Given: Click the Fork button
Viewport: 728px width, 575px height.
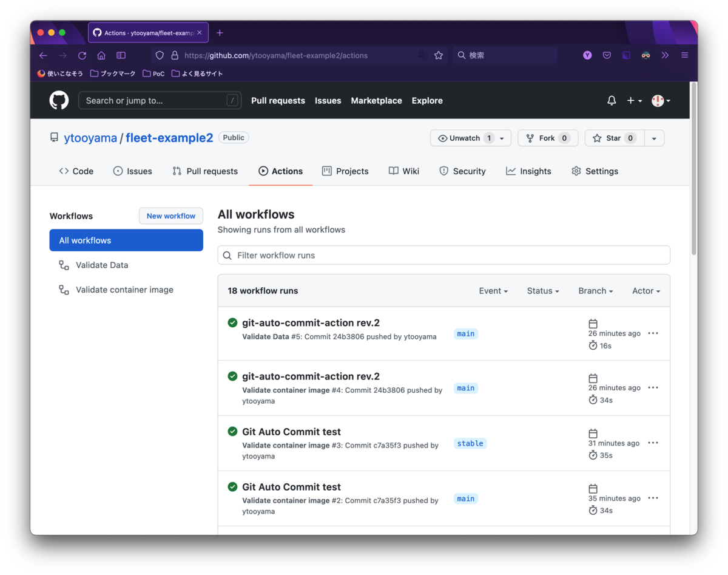Looking at the screenshot, I should coord(548,138).
